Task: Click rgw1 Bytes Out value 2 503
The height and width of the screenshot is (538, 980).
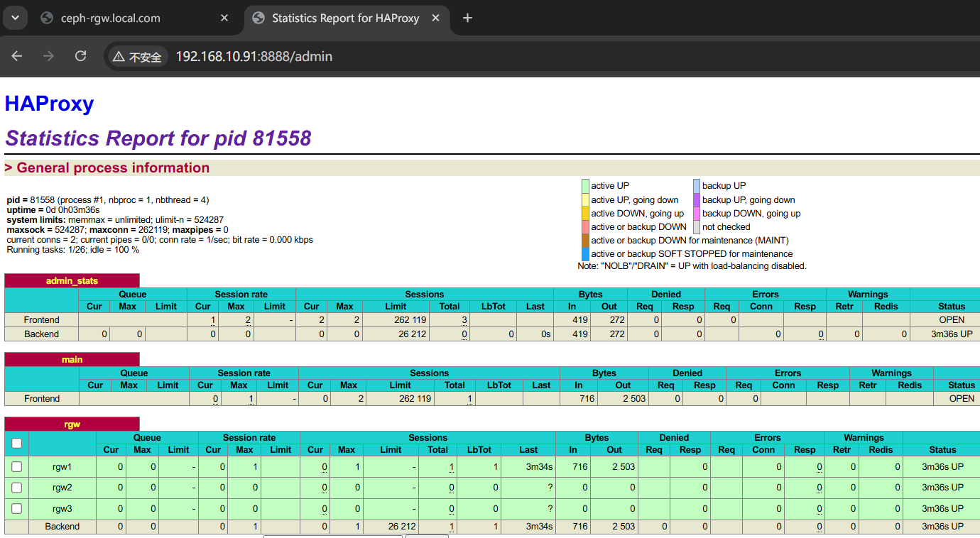Action: point(624,467)
